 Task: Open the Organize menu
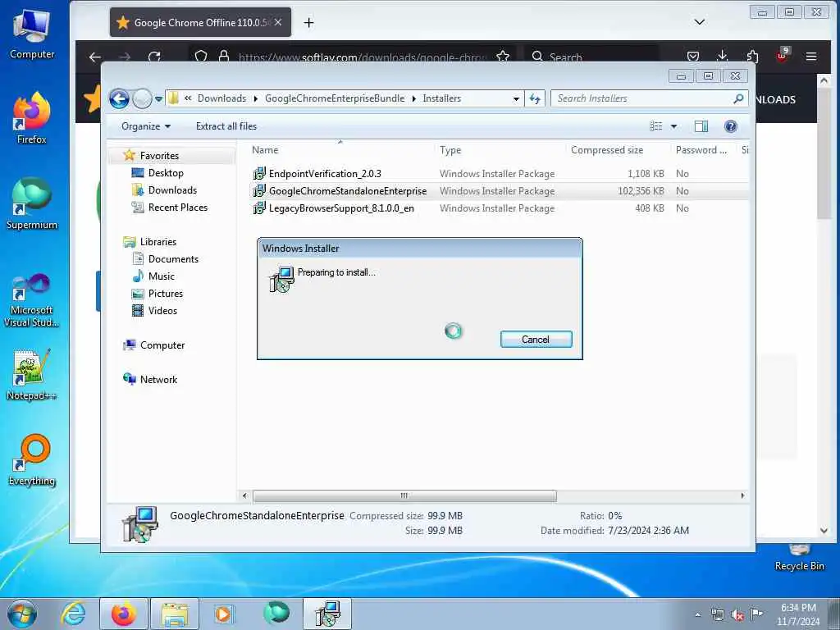[146, 126]
